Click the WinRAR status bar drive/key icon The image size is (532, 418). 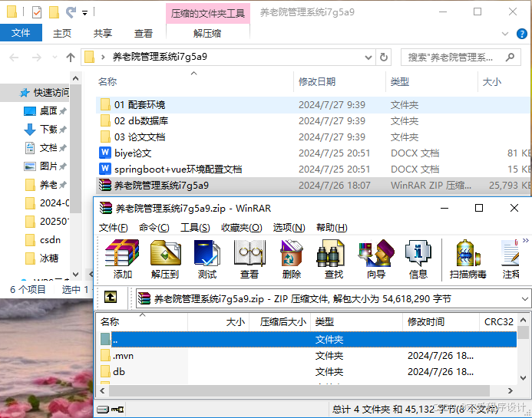tap(111, 410)
